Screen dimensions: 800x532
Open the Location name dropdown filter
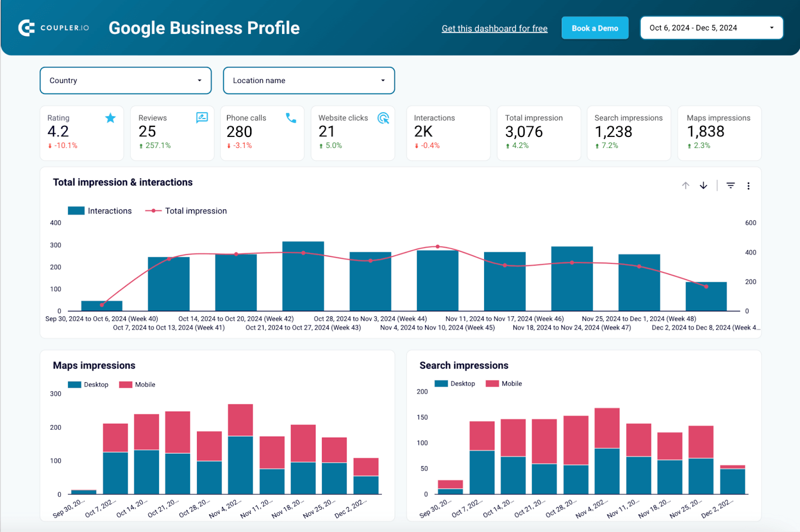pyautogui.click(x=309, y=80)
